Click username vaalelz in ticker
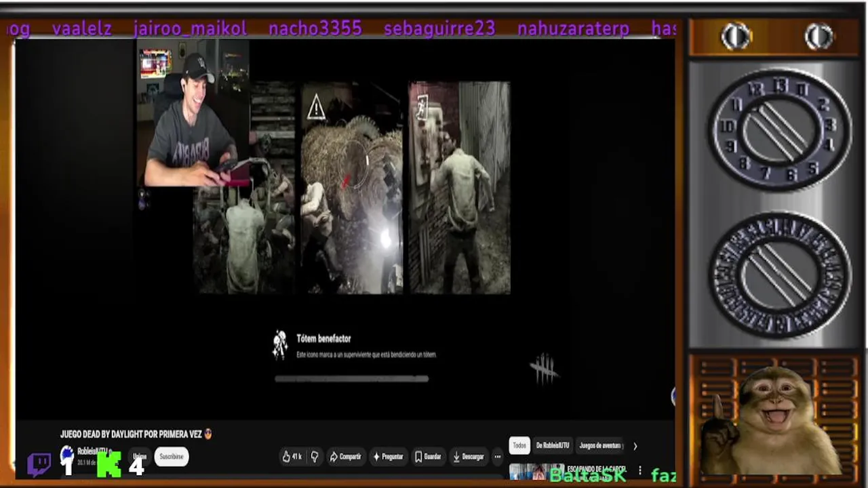This screenshot has width=868, height=488. pos(81,28)
